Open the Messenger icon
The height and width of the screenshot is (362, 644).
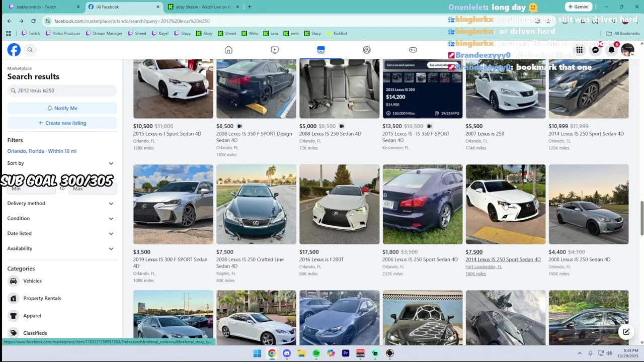(595, 50)
